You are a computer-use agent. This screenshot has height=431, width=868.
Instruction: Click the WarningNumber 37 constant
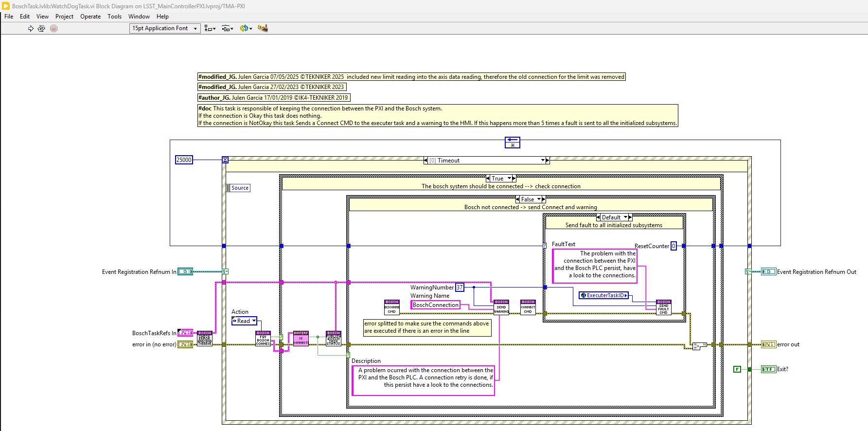tap(460, 287)
